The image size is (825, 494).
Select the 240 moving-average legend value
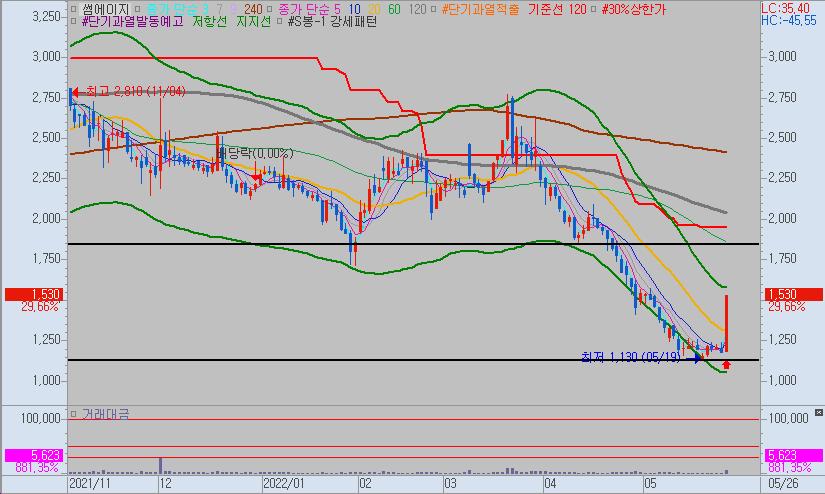point(253,9)
